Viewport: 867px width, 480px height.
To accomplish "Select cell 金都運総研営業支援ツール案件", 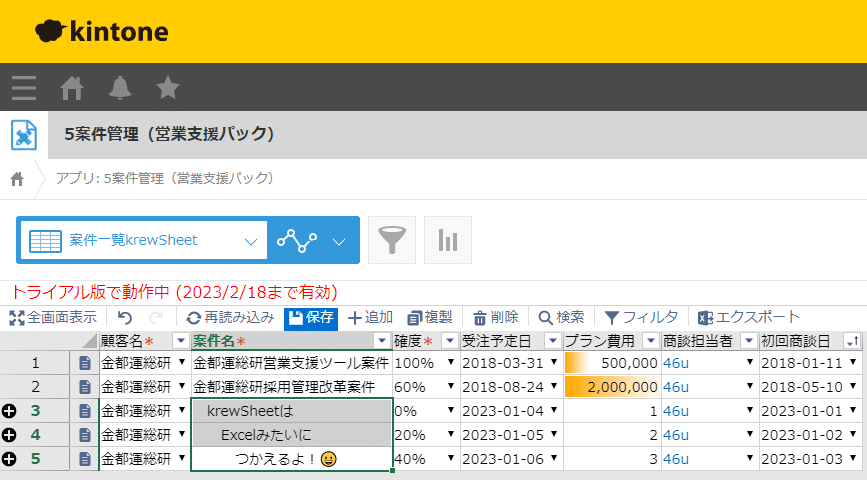I will point(291,363).
